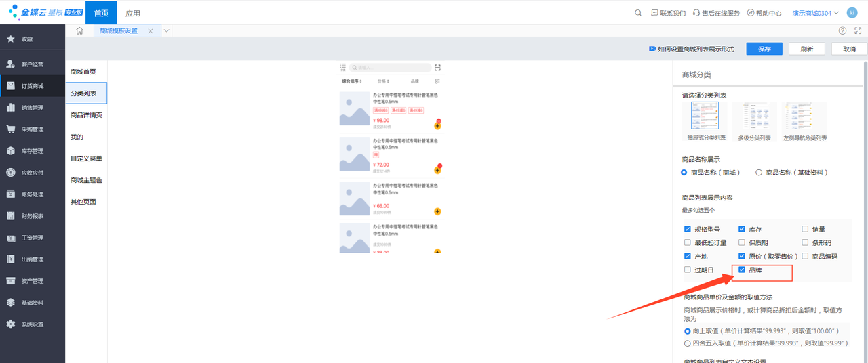This screenshot has height=363, width=868.
Task: Click the ki user avatar
Action: [852, 13]
